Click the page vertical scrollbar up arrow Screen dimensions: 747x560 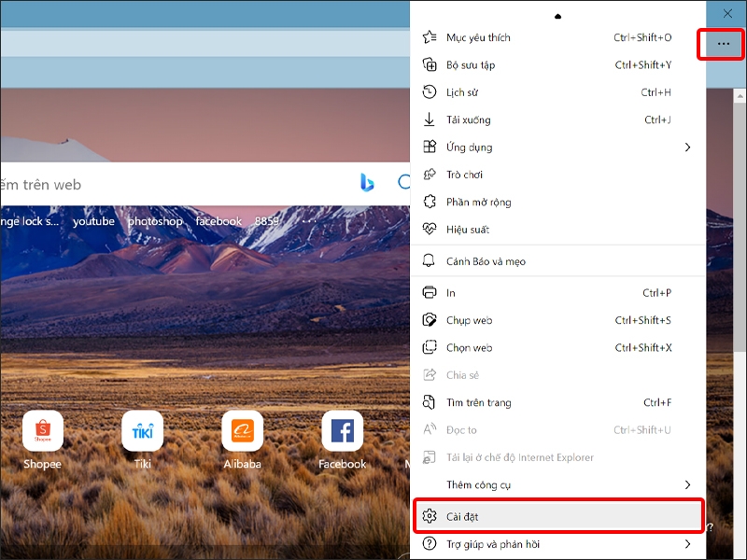(740, 96)
